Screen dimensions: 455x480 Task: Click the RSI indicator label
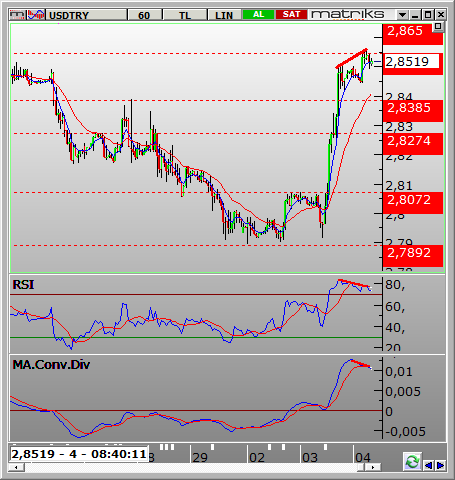(23, 285)
